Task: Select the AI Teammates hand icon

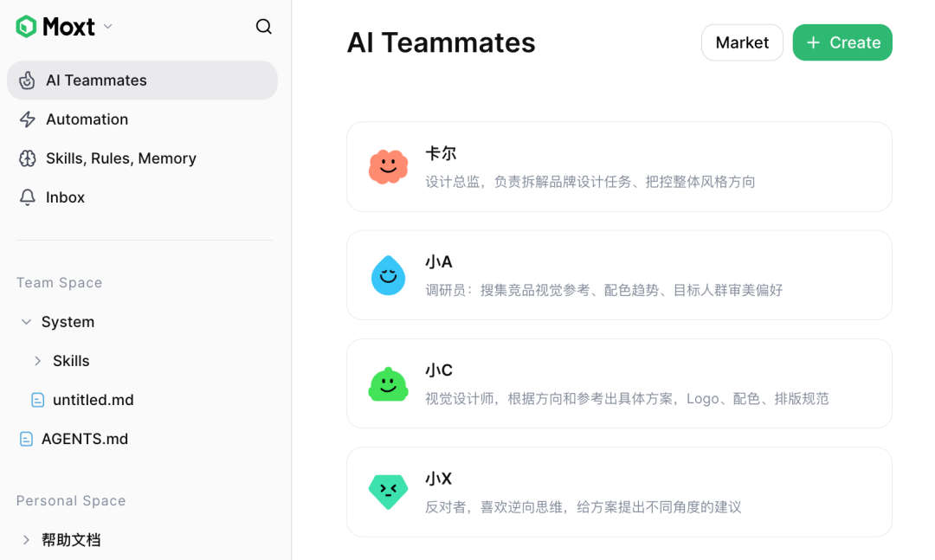Action: (28, 80)
